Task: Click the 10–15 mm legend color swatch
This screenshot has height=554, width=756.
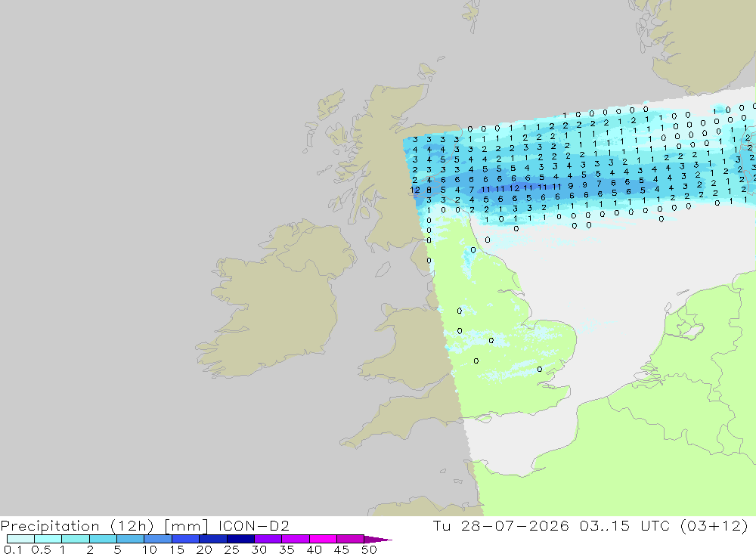Action: pos(158,539)
